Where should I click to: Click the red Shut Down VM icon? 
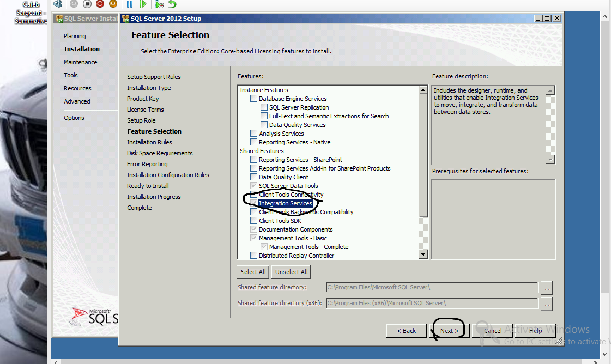(x=100, y=4)
